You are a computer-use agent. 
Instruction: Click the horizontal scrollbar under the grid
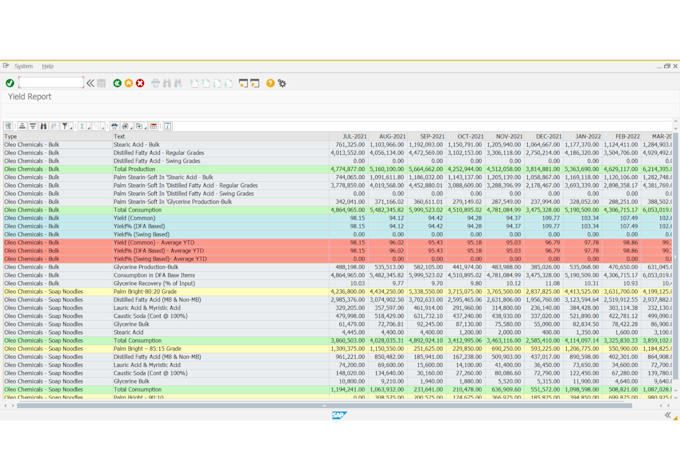(x=324, y=406)
